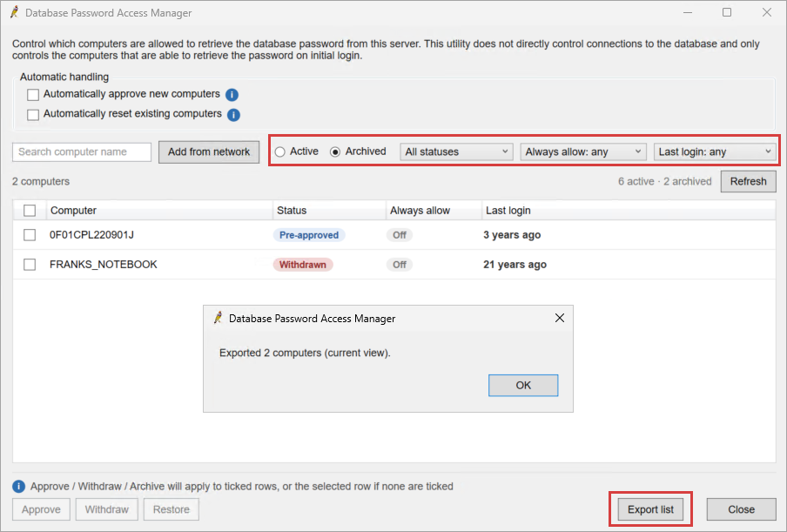The height and width of the screenshot is (532, 787).
Task: Click the '6 active · 2 archived' count
Action: [x=664, y=182]
